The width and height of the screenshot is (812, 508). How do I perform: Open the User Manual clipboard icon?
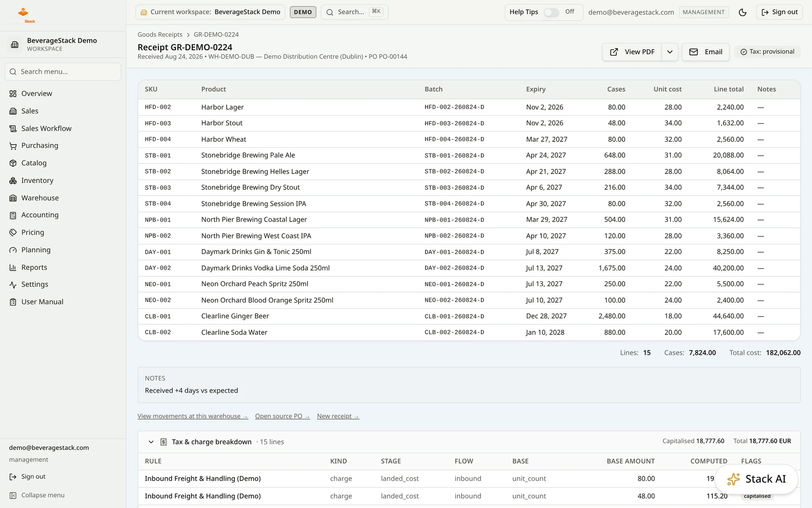[13, 302]
